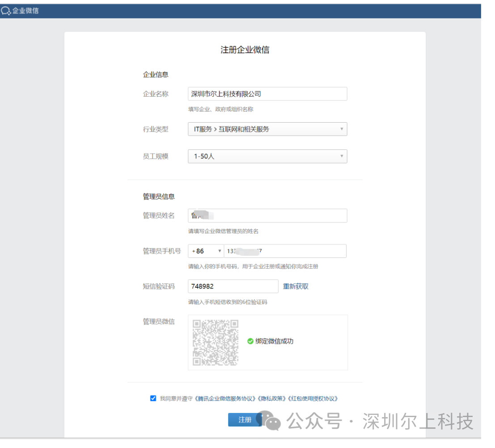Screen dimensions: 495x448
Task: Re-check the service agreement consent box
Action: click(153, 398)
